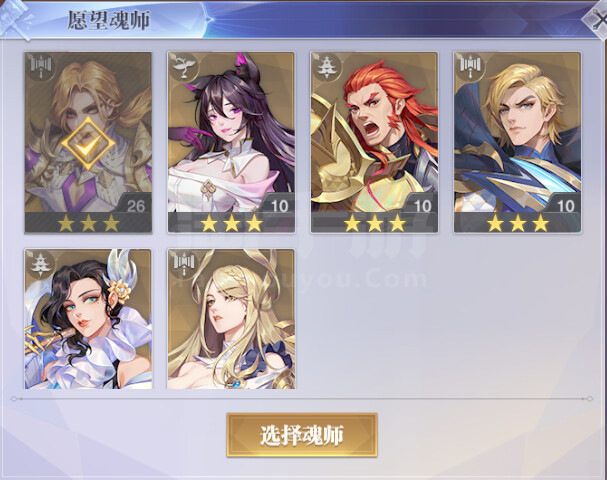The height and width of the screenshot is (480, 607).
Task: Click the class emblem on the black-haired lady card
Action: tap(40, 263)
